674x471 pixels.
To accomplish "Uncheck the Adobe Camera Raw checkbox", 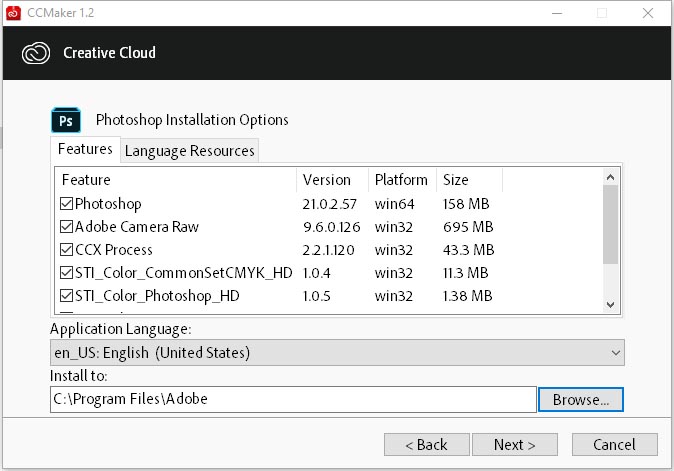I will click(x=66, y=226).
